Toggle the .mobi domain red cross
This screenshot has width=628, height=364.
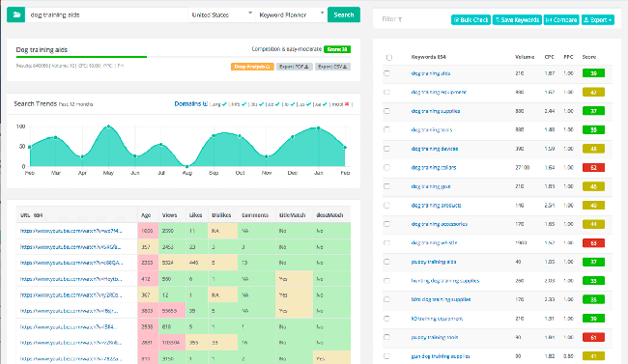tap(347, 104)
